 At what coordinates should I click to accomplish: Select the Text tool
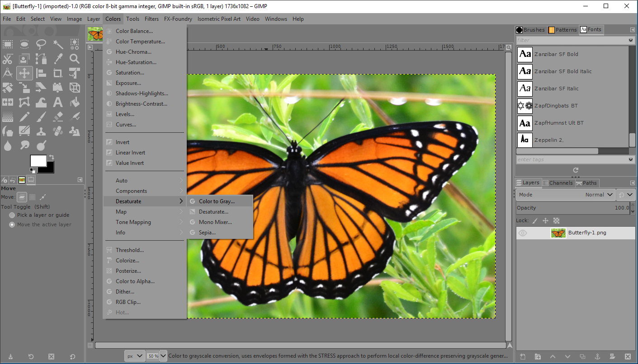click(58, 102)
